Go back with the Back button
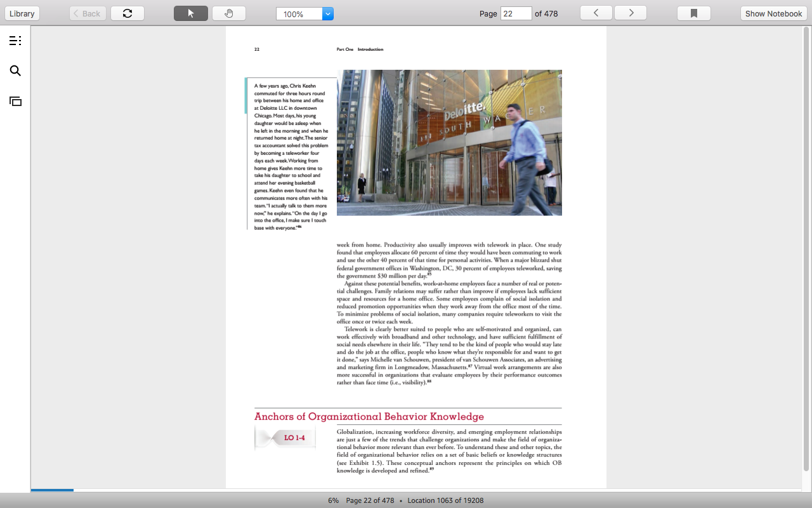This screenshot has width=812, height=508. (x=88, y=13)
